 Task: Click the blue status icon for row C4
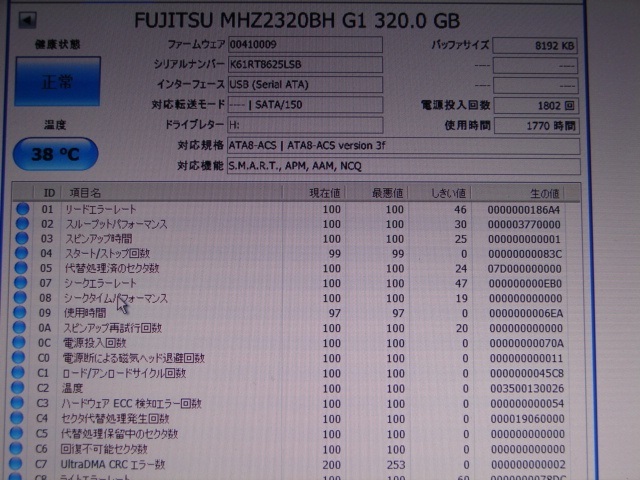[x=17, y=418]
